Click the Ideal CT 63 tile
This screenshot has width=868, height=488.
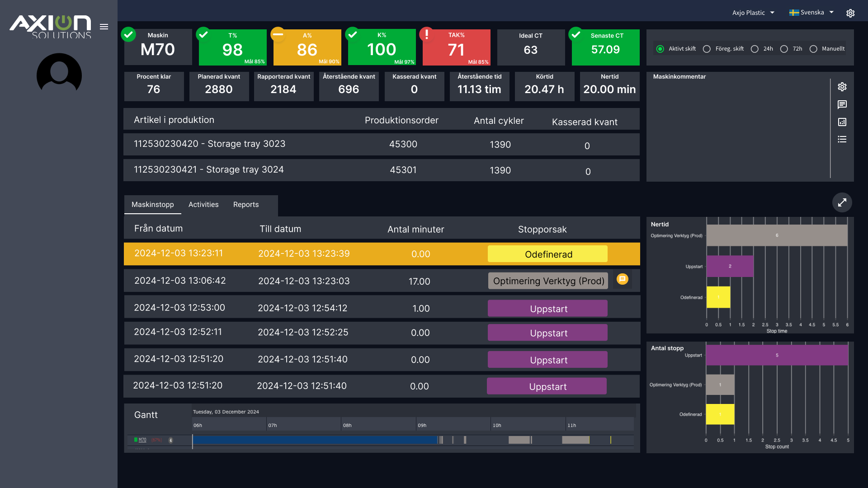point(531,47)
